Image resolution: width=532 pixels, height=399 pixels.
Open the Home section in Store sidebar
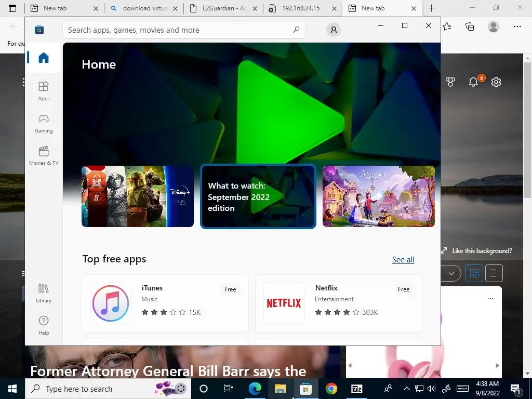point(44,58)
